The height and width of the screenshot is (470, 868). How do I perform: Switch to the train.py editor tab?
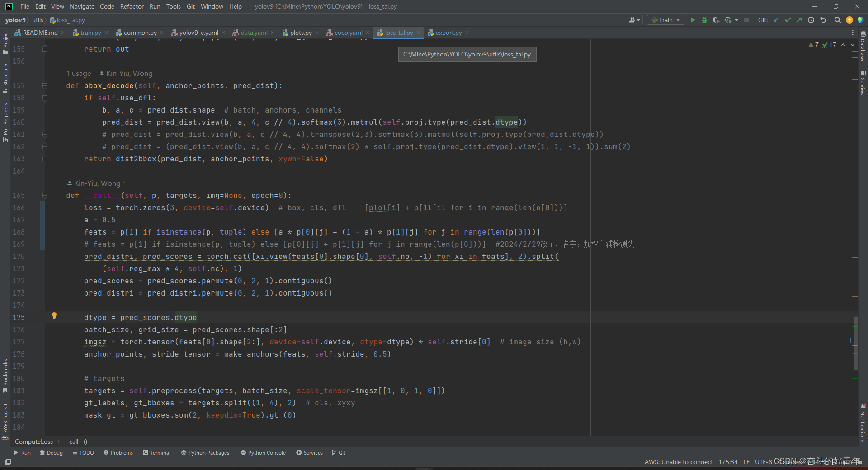[x=90, y=33]
